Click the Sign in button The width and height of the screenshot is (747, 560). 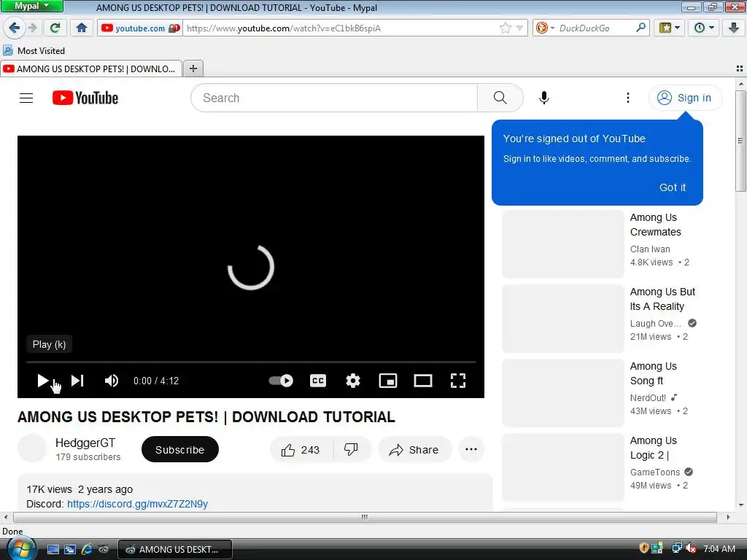coord(685,98)
